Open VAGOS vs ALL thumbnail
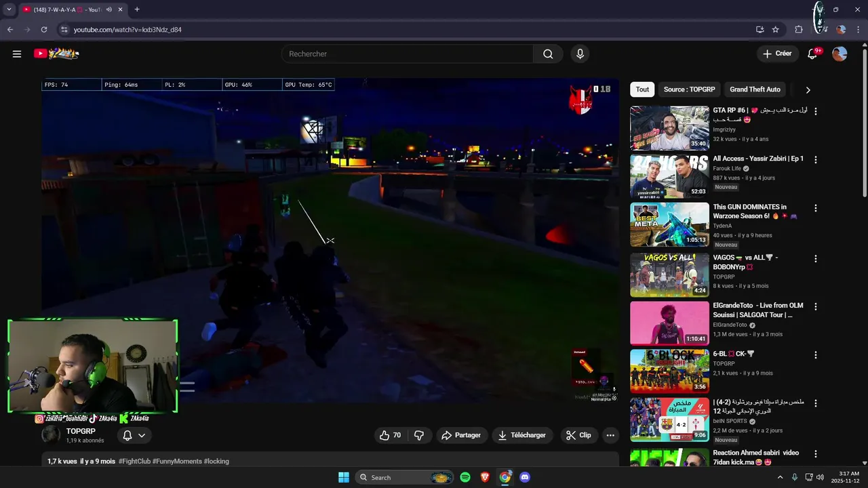The height and width of the screenshot is (488, 868). click(669, 275)
